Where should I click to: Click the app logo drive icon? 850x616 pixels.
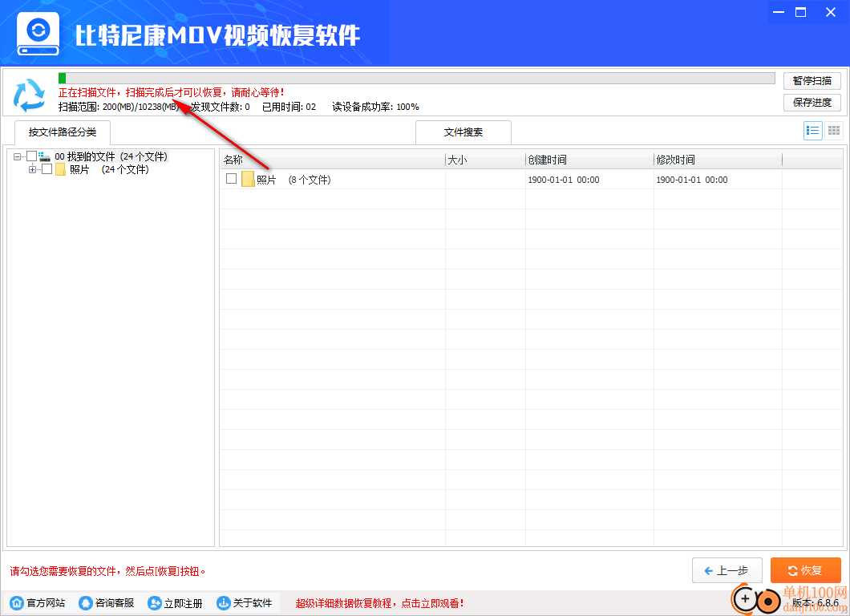pyautogui.click(x=38, y=34)
